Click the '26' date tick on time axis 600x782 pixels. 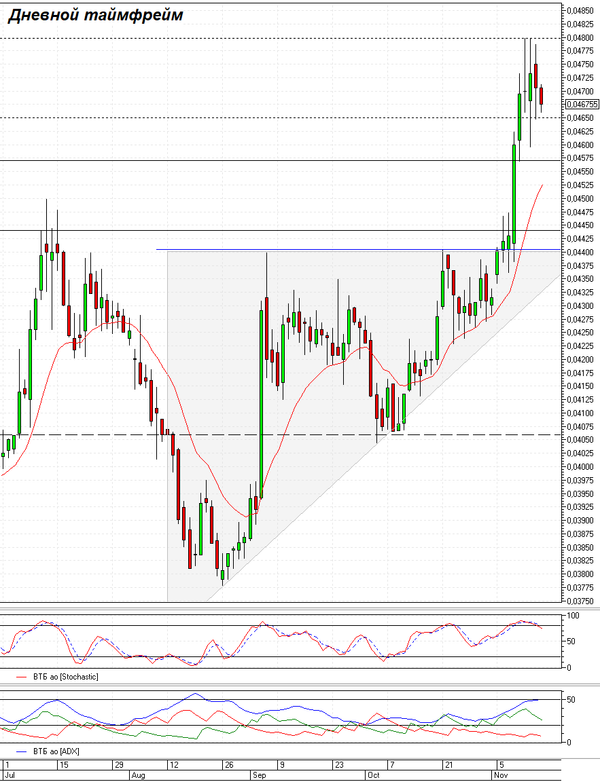pos(229,765)
